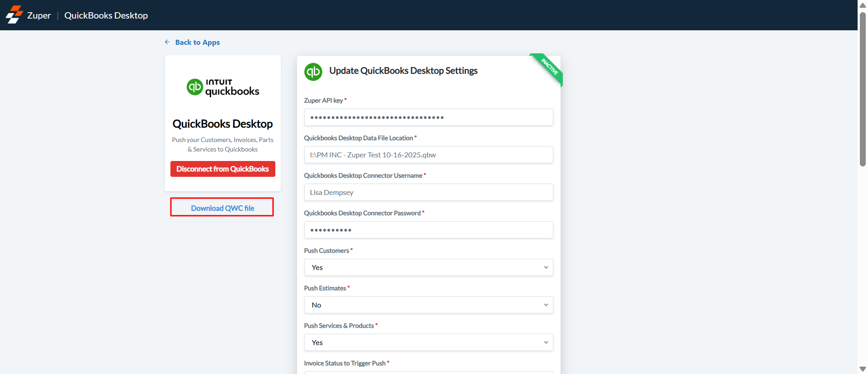Click the Intuit QuickBooks logo in the card

coord(223,87)
